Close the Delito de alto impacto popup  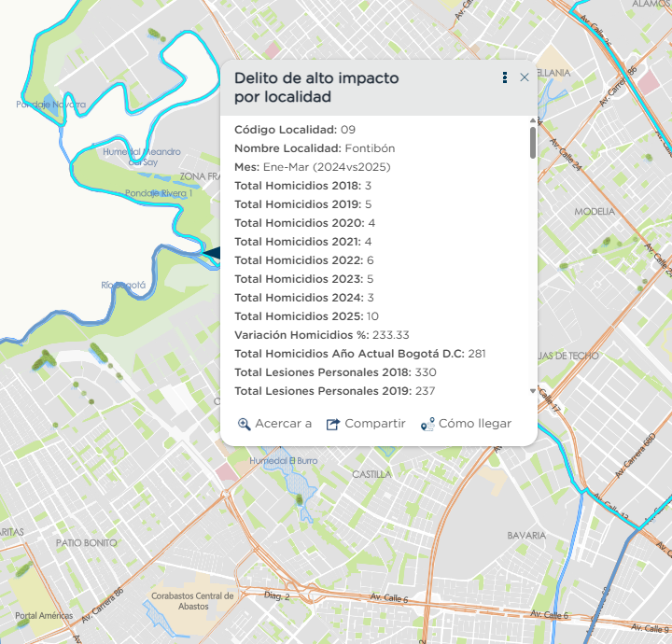click(x=525, y=78)
